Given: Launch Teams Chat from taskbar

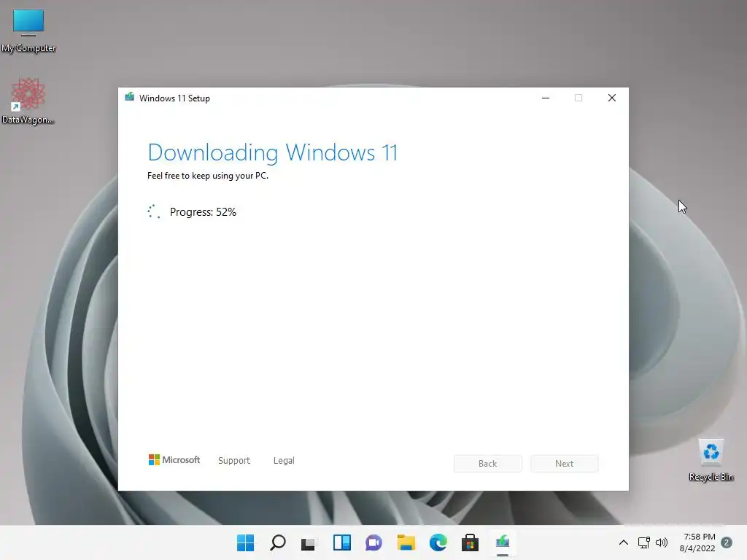Looking at the screenshot, I should click(373, 542).
